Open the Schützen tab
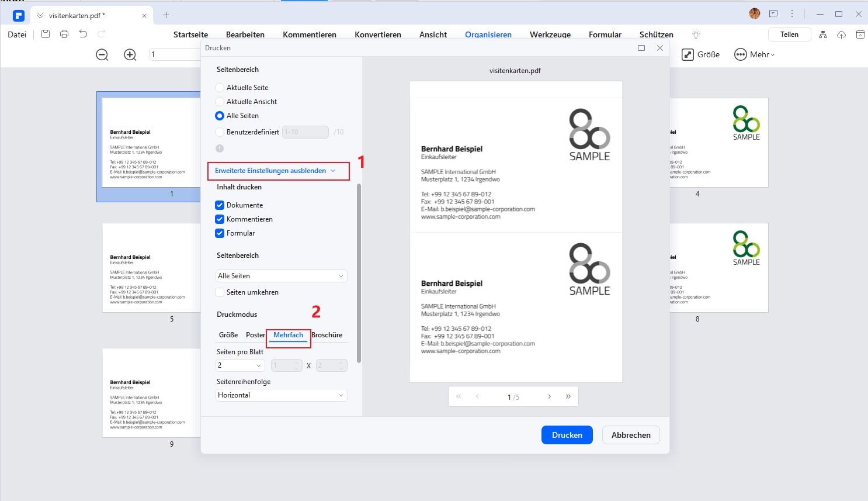Screen dimensions: 868x501 657,34
